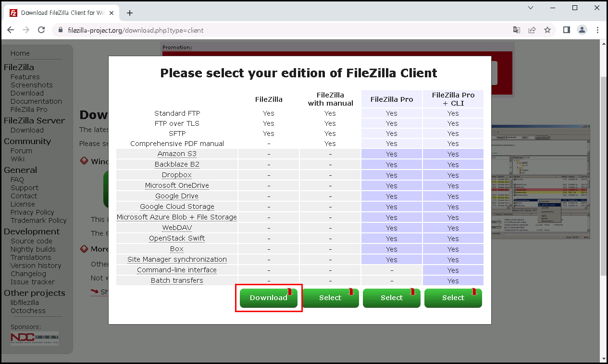Click the browser back arrow
The image size is (608, 364).
coord(11,30)
